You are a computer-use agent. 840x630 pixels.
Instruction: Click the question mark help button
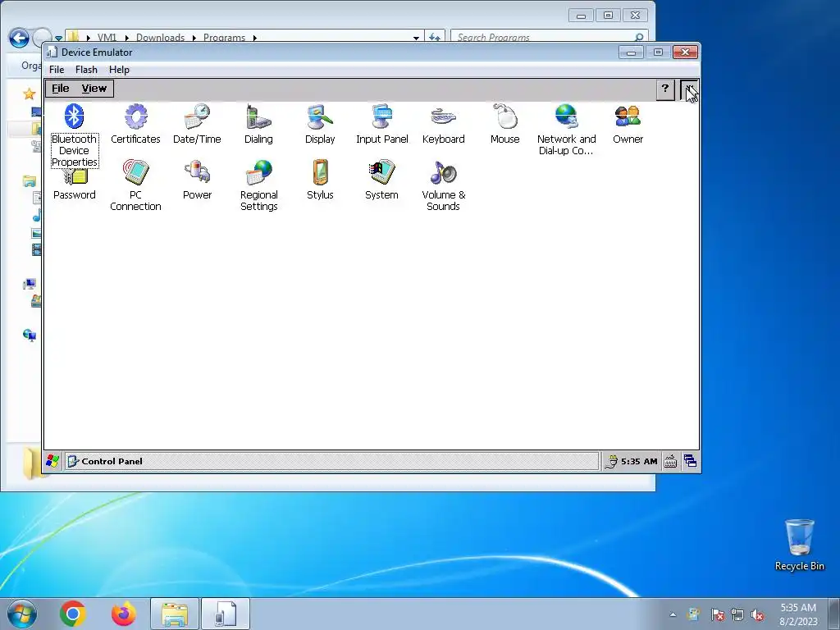pos(665,89)
